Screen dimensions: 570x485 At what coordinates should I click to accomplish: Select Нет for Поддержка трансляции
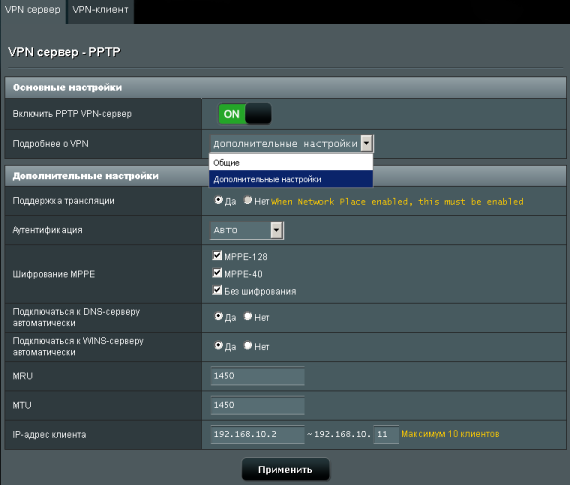pos(248,200)
